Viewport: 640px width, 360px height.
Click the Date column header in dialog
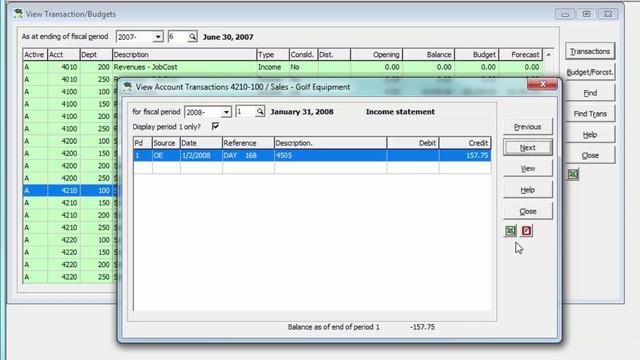pos(201,143)
